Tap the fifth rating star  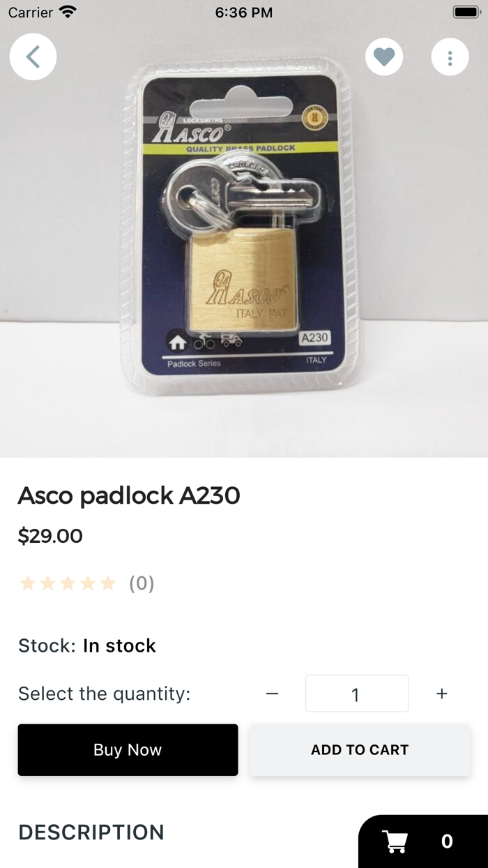click(107, 583)
